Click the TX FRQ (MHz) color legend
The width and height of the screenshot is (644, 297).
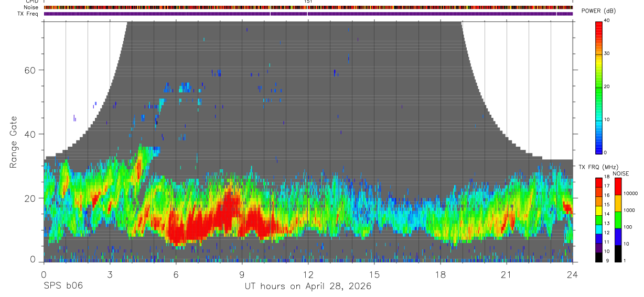599,220
